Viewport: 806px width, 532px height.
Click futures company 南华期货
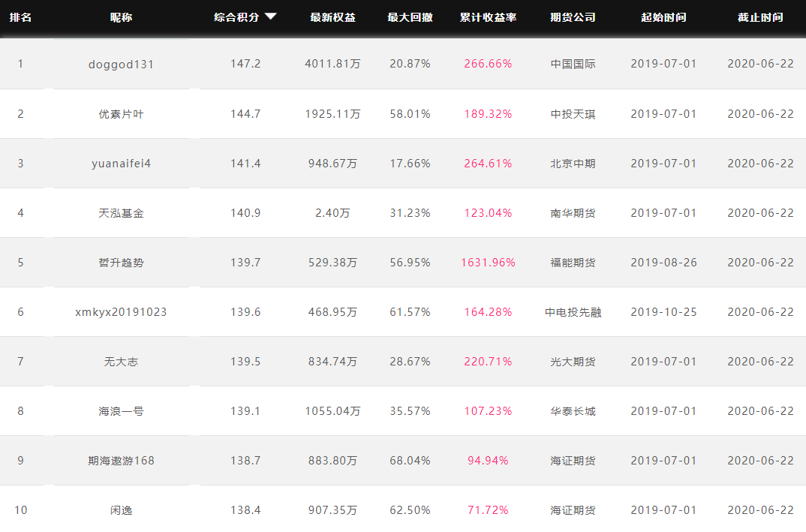point(573,213)
